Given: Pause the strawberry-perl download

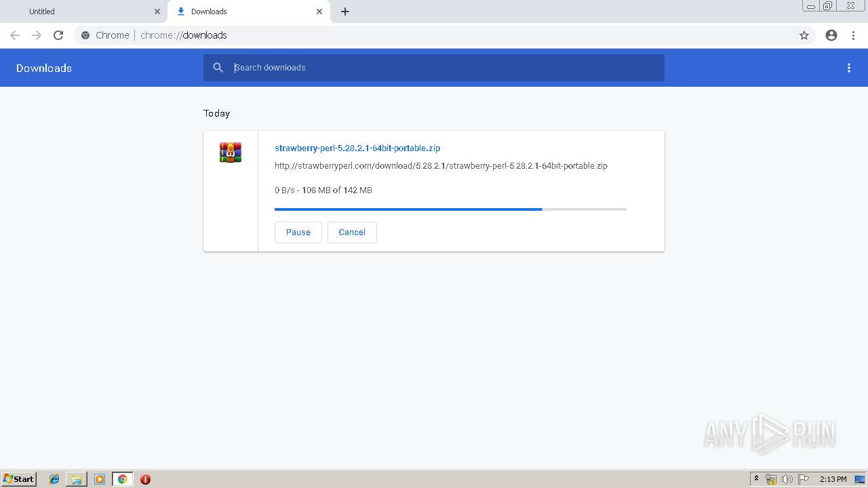Looking at the screenshot, I should tap(298, 232).
